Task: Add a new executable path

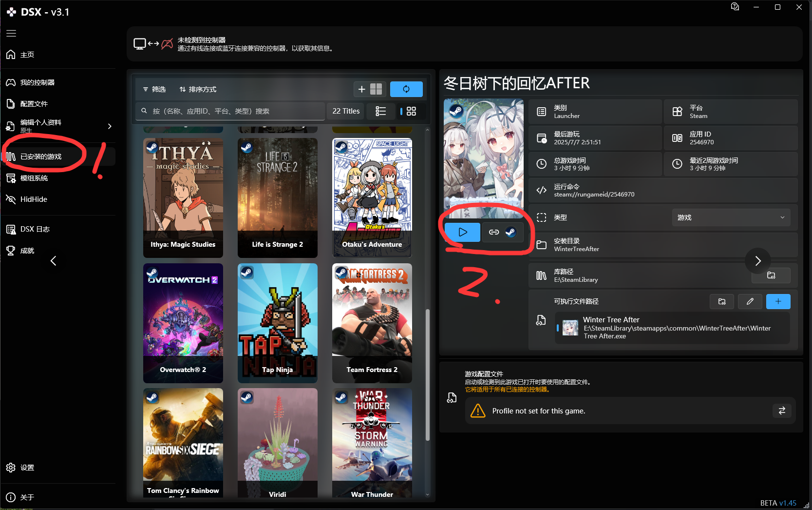Action: click(x=778, y=301)
